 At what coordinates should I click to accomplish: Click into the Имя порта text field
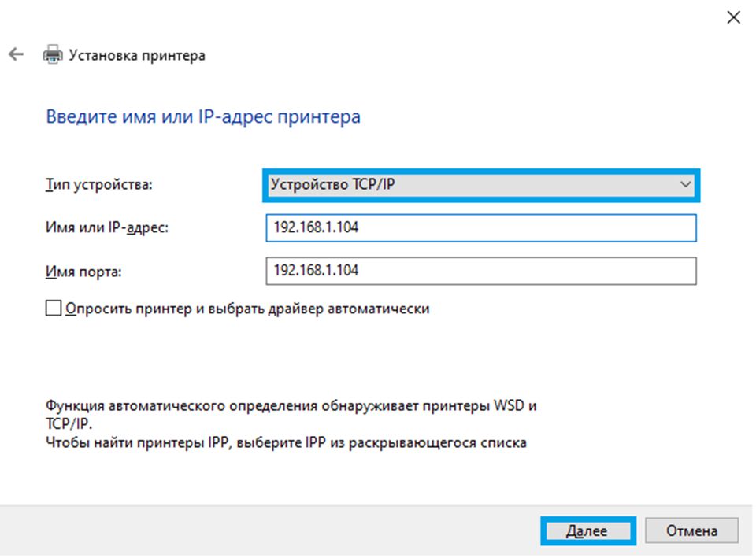click(480, 271)
